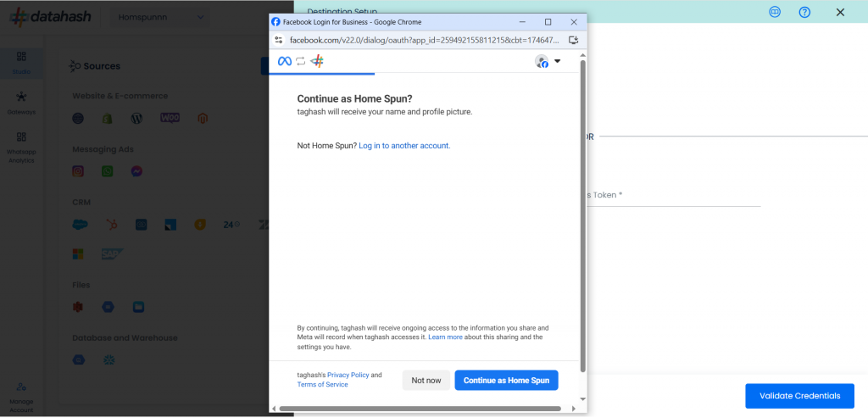The height and width of the screenshot is (418, 868).
Task: Click the datahash logo top left
Action: click(x=50, y=17)
